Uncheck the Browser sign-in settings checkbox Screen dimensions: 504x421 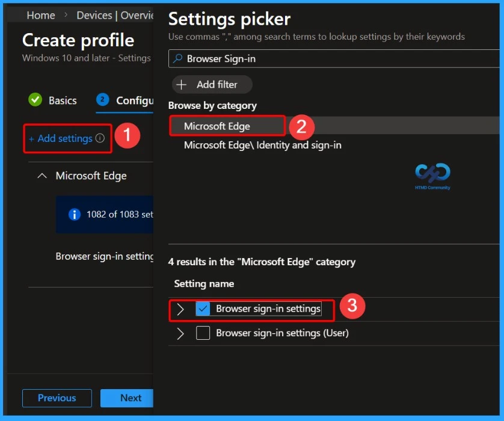203,309
